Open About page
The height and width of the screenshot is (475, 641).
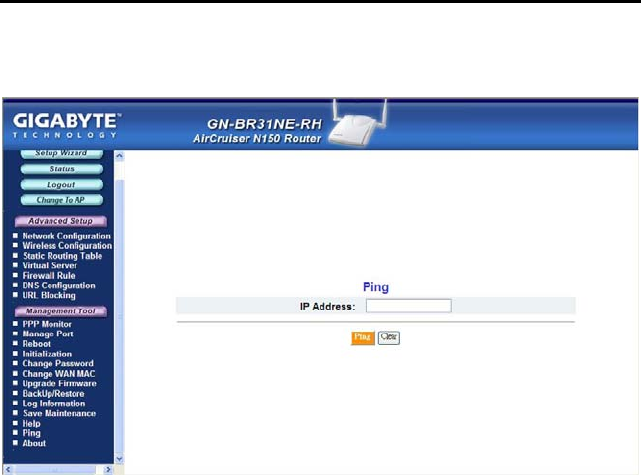[34, 443]
